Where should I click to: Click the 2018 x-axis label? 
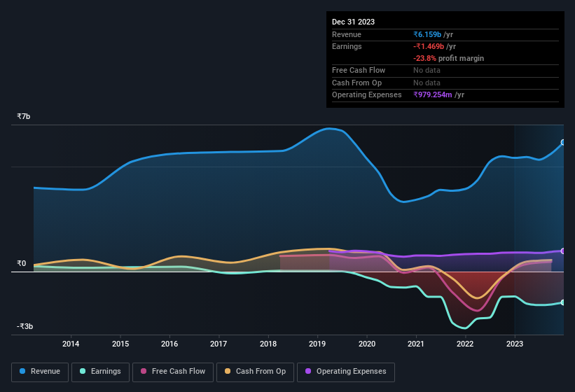pos(268,344)
